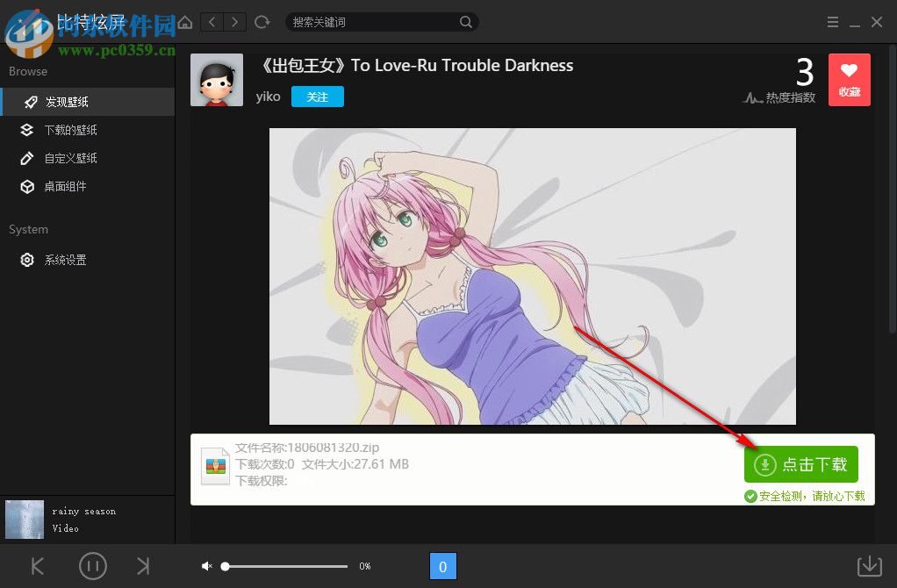The height and width of the screenshot is (588, 897).
Task: Start download with 点击下载 button
Action: 800,464
